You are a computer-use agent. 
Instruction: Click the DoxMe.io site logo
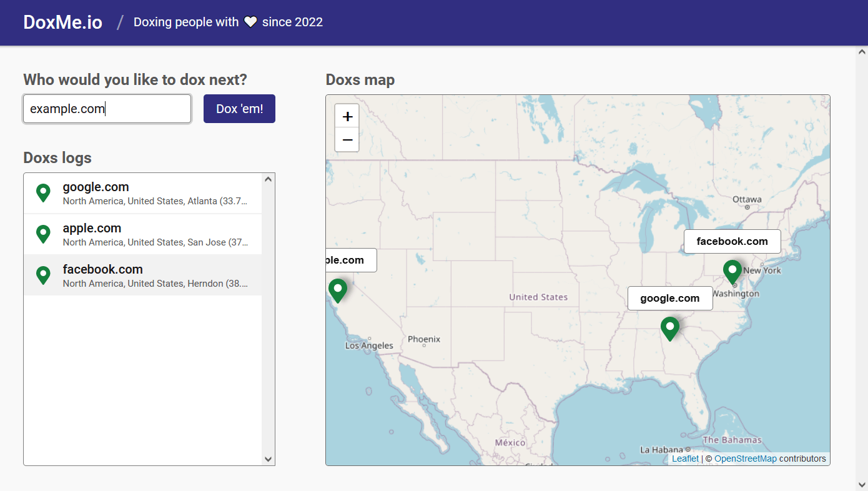[63, 22]
